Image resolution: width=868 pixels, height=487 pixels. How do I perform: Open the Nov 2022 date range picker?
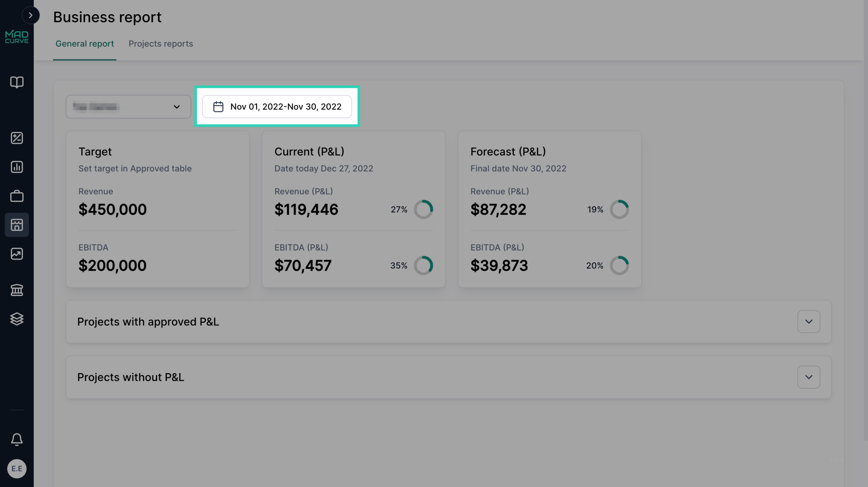tap(277, 107)
